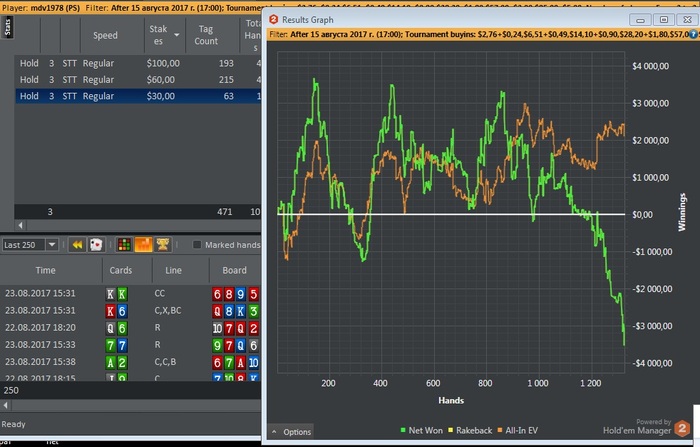Click tag count value 193
Screen dimensions: 700x447
pos(226,63)
